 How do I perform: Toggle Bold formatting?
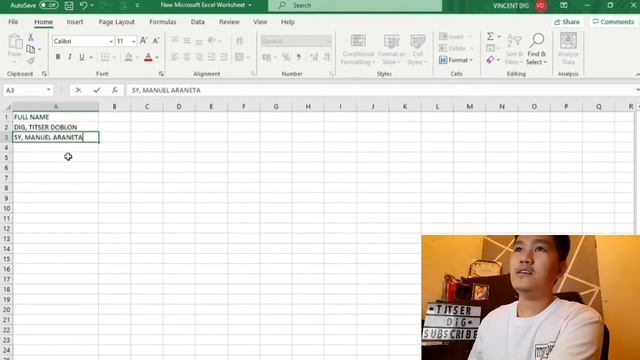58,57
